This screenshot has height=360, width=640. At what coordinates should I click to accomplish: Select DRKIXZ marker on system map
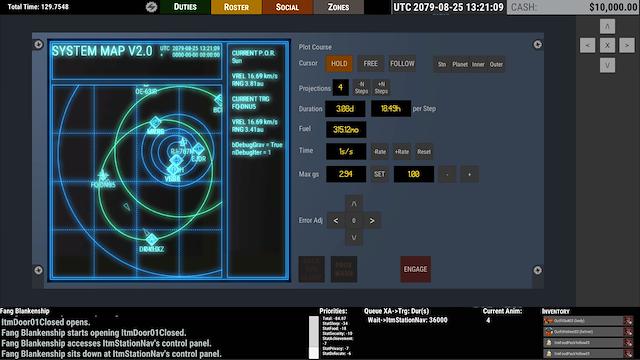(x=152, y=240)
